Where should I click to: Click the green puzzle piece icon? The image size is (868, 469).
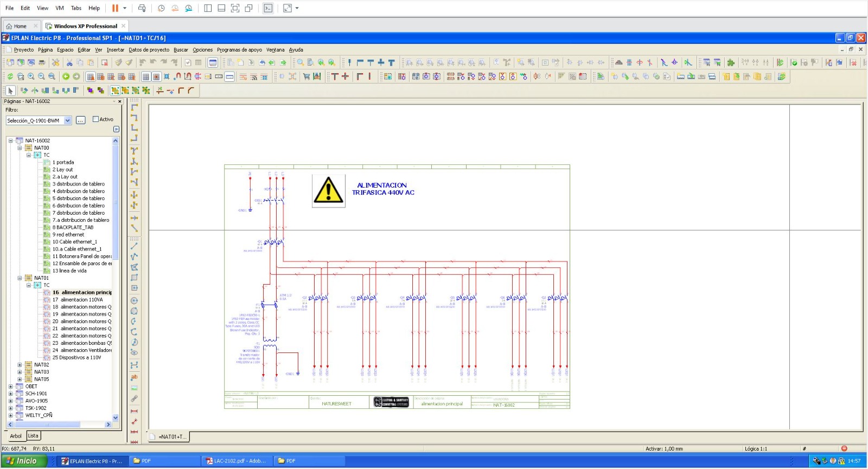(731, 63)
